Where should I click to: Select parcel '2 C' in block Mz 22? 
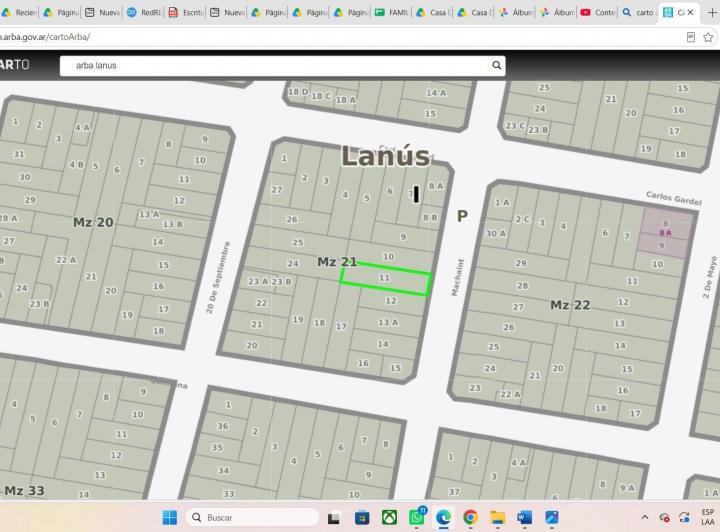[524, 219]
